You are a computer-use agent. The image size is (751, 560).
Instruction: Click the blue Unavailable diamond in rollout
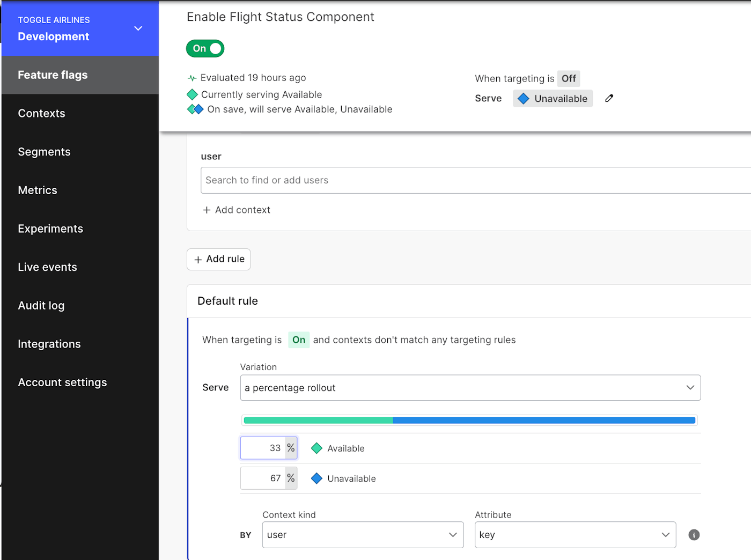point(316,478)
